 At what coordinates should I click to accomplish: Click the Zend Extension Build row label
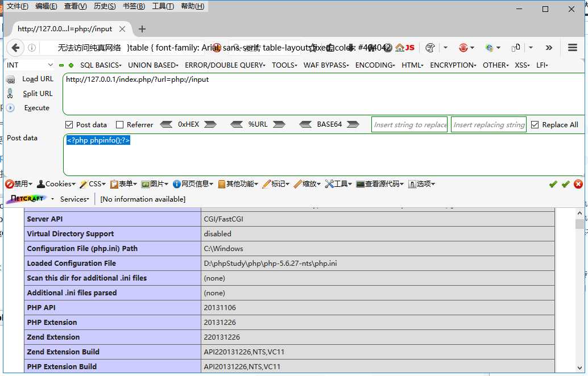[x=63, y=352]
